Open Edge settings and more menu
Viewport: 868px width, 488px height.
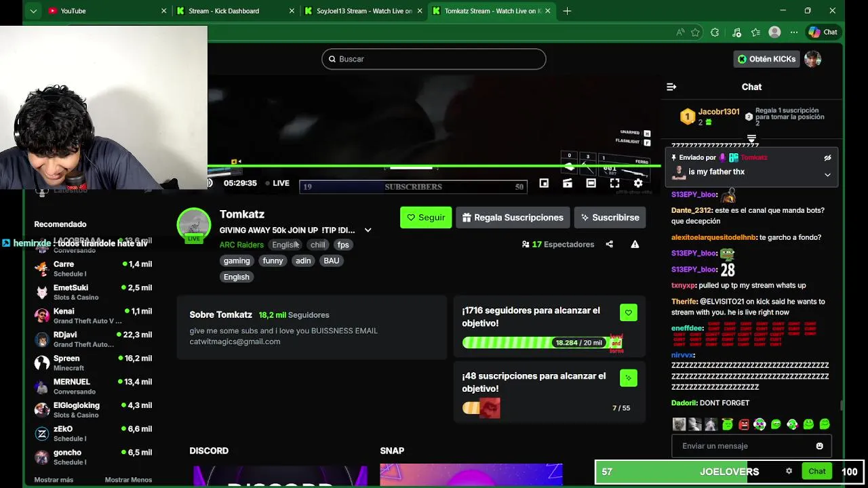tap(794, 32)
